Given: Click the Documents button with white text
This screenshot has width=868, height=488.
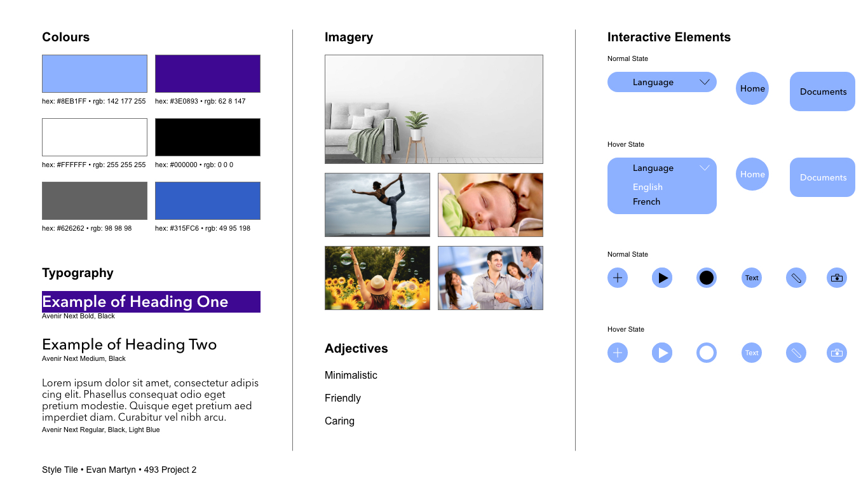Looking at the screenshot, I should coord(822,177).
